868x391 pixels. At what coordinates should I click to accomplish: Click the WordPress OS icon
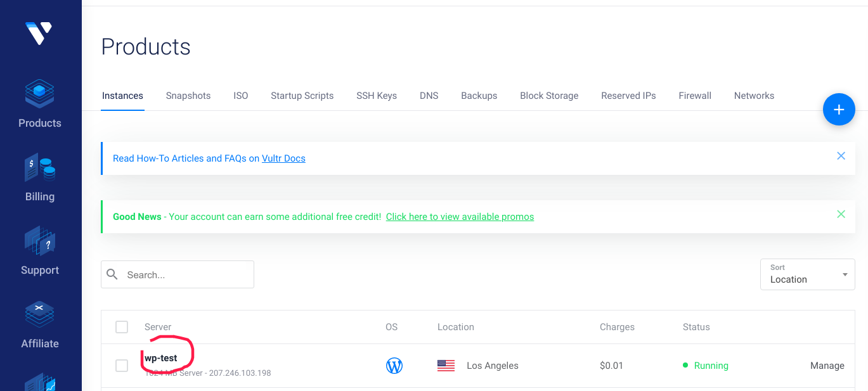[394, 366]
